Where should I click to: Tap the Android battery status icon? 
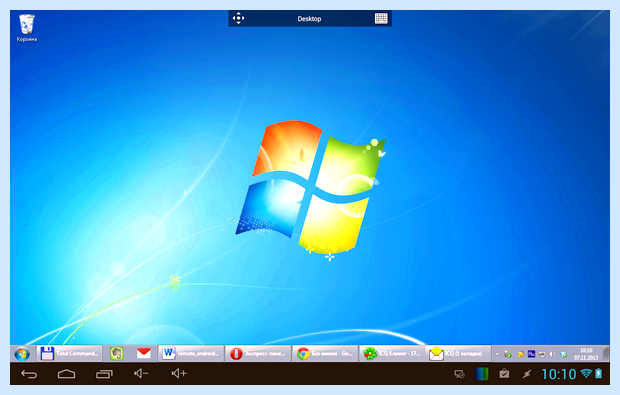pos(599,373)
